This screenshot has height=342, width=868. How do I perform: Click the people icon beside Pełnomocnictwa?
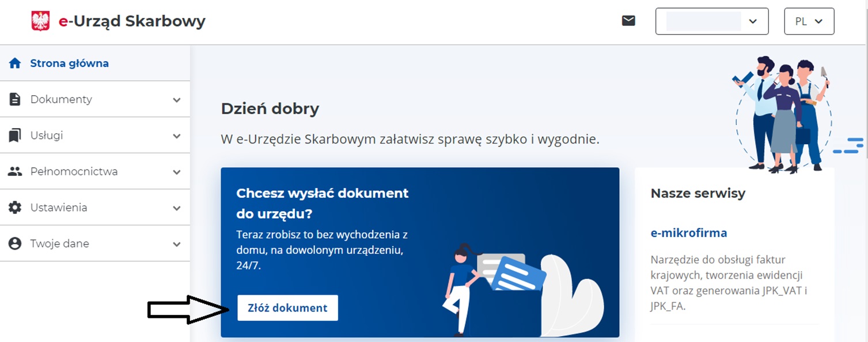pyautogui.click(x=15, y=171)
